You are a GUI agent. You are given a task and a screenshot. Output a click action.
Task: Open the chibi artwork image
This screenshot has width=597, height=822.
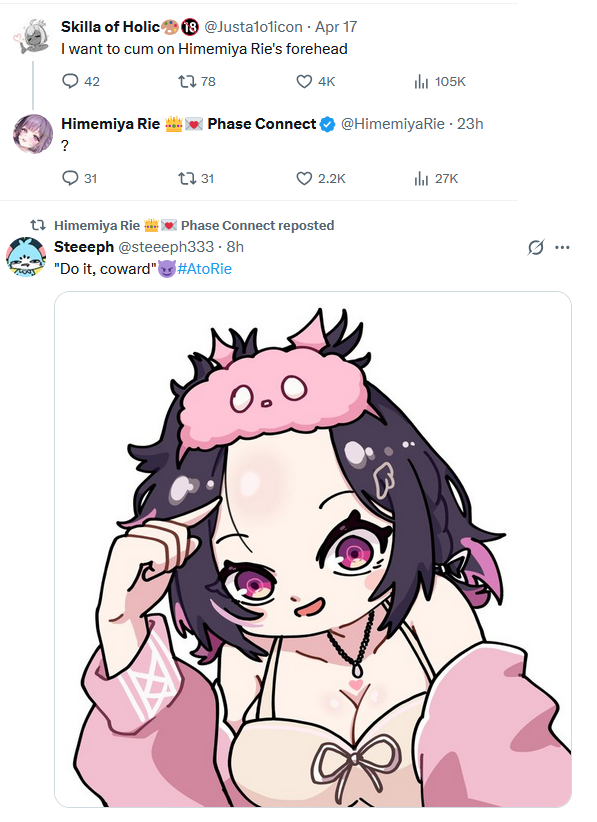click(x=313, y=549)
